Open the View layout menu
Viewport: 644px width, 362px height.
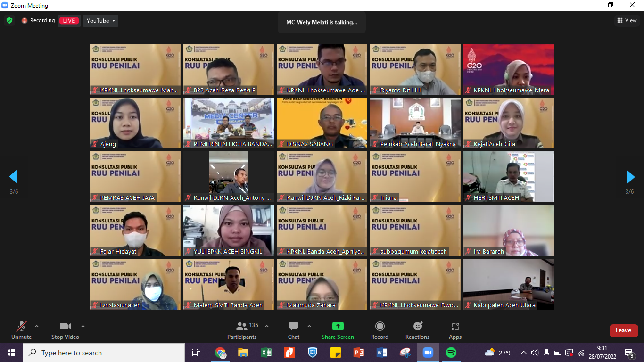[627, 20]
